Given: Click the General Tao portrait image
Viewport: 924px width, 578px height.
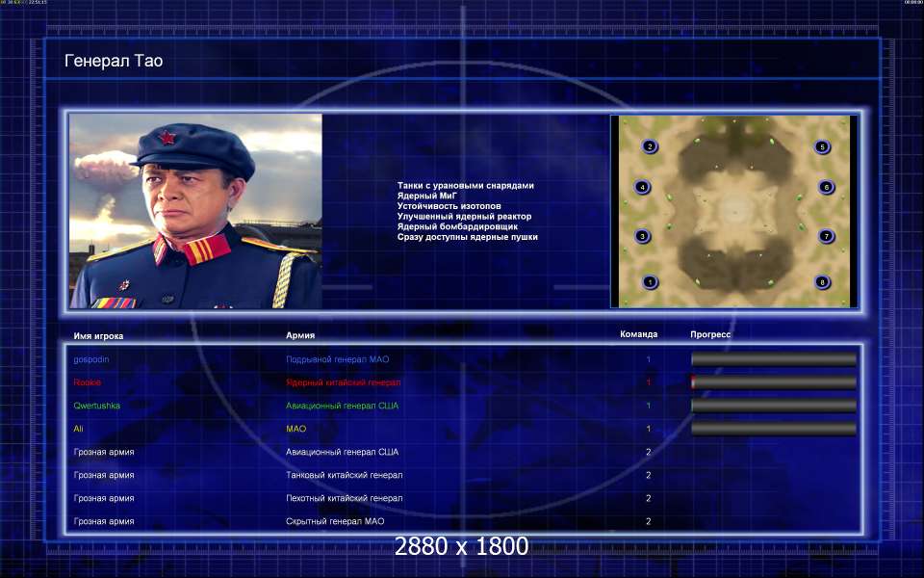Looking at the screenshot, I should 195,211.
